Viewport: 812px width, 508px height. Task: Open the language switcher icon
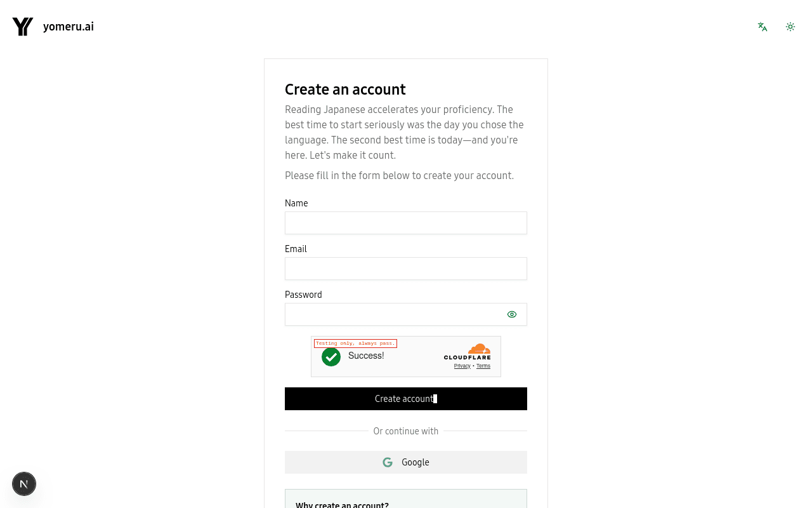(x=762, y=27)
